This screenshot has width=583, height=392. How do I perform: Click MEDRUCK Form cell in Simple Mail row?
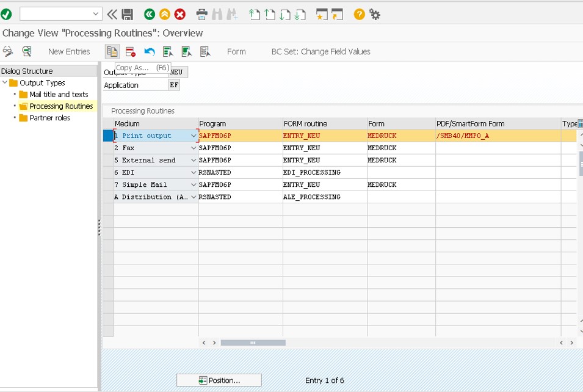pos(401,185)
